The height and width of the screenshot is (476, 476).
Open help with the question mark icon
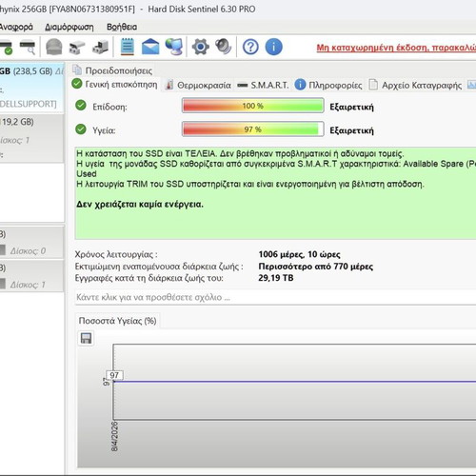[250, 47]
